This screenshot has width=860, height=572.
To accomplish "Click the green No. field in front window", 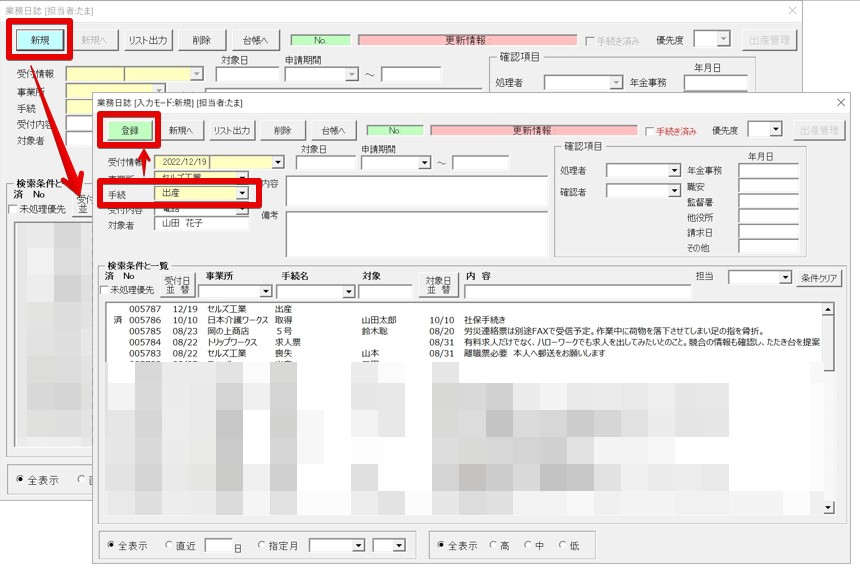I will pos(394,131).
